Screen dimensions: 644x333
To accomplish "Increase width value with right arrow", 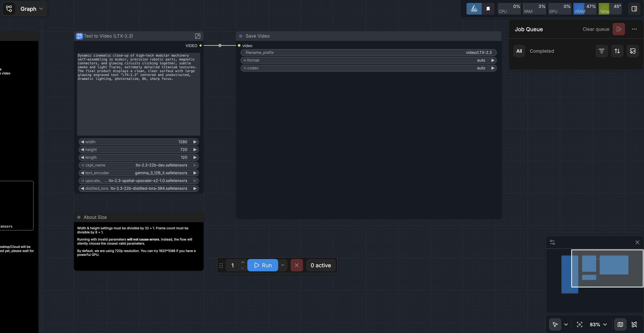I will (x=195, y=142).
